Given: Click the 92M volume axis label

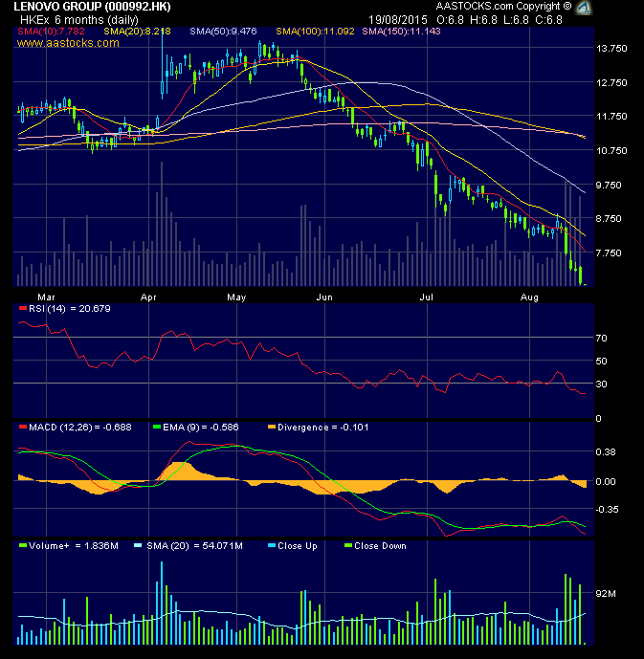Looking at the screenshot, I should pos(606,593).
